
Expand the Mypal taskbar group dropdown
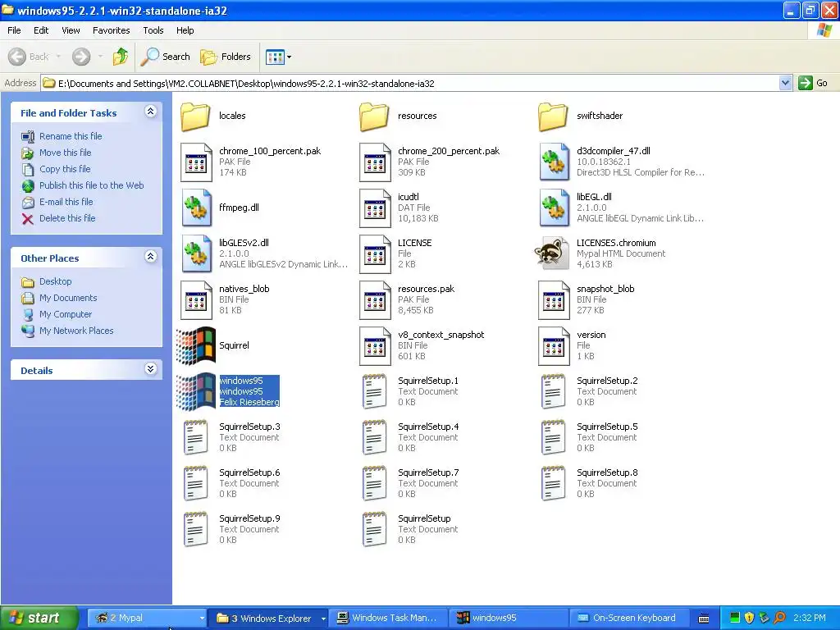tap(202, 619)
